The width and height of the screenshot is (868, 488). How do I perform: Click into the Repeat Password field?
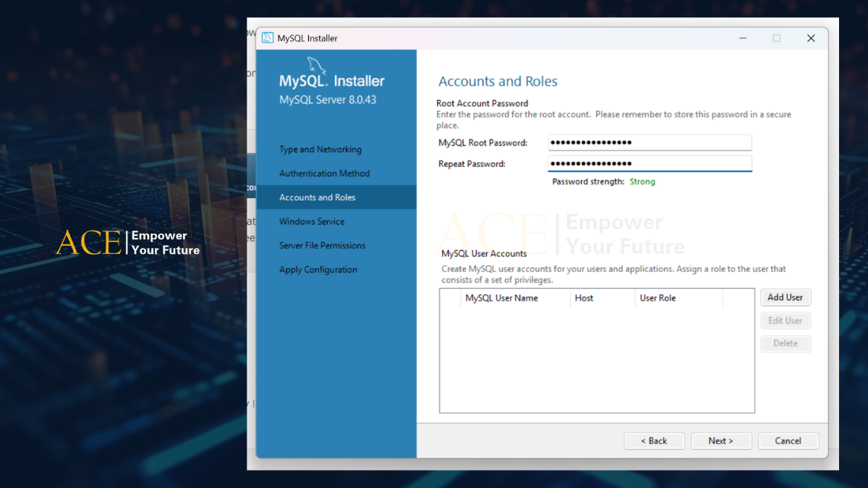650,164
